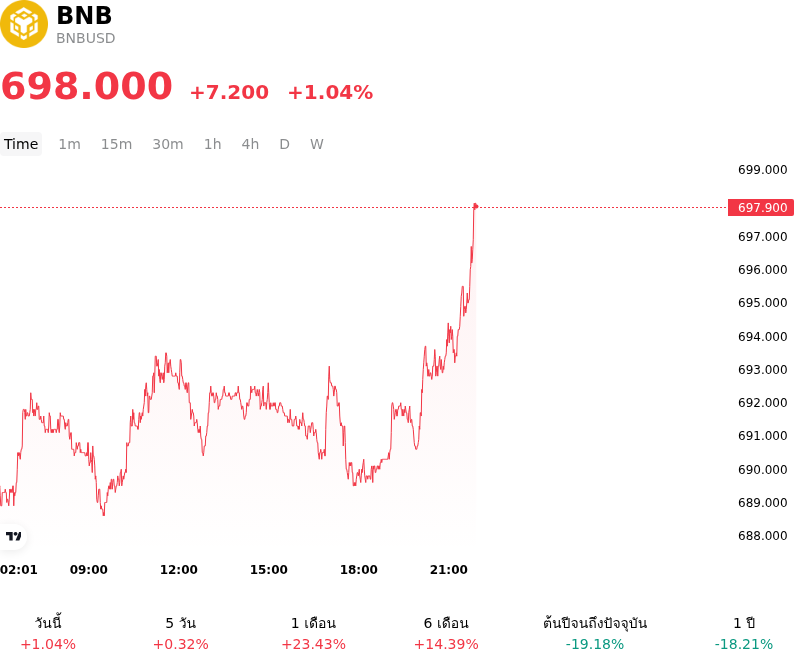Choose the 30m interval tab

(x=168, y=144)
